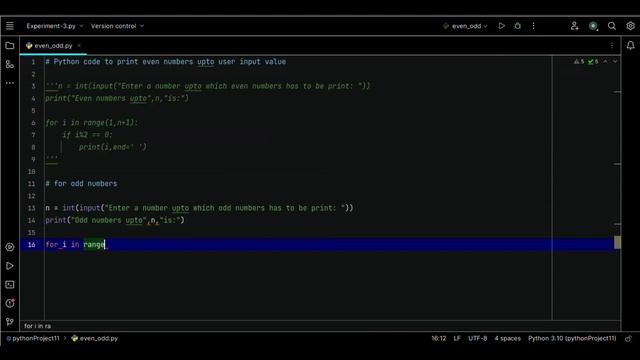Click line number 13 in the gutter

[31, 208]
